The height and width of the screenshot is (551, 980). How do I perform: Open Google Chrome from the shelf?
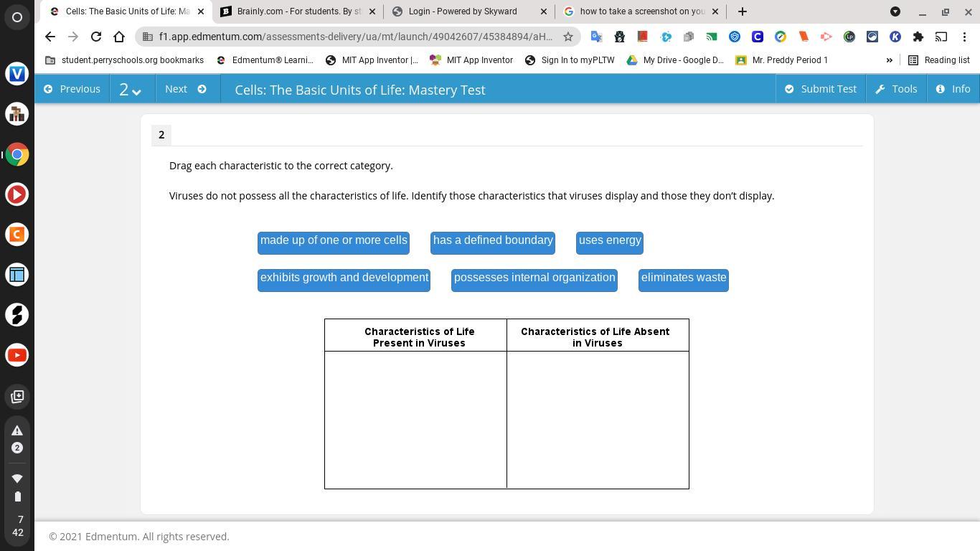(17, 154)
